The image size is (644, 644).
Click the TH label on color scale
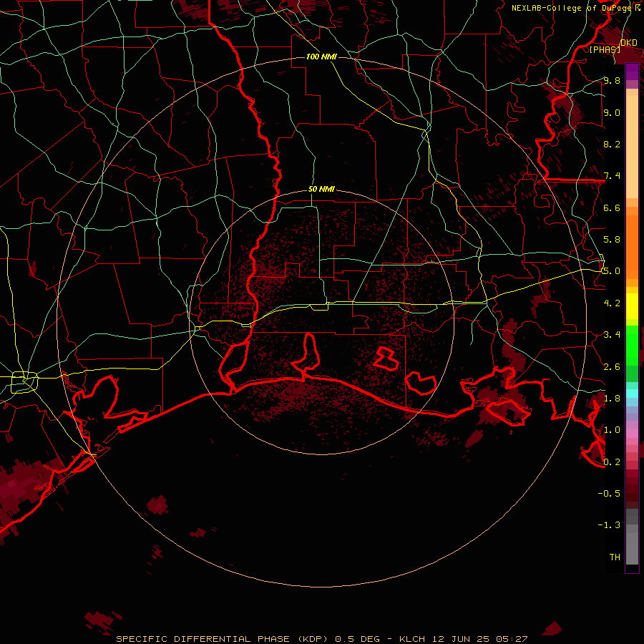point(615,557)
